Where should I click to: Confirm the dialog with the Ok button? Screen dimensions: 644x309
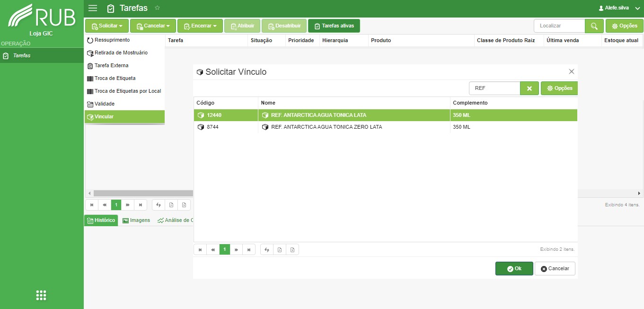pos(514,269)
